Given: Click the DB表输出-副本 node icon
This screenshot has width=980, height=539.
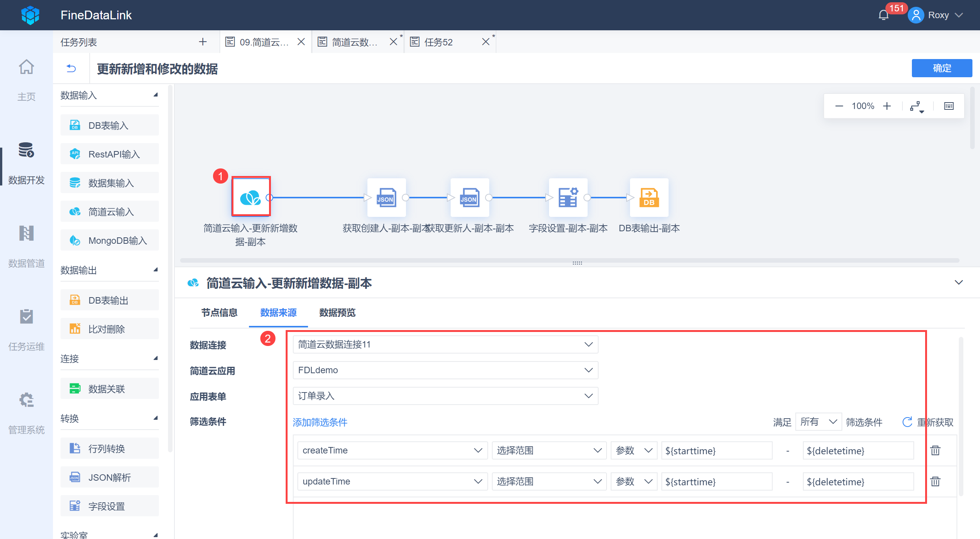Looking at the screenshot, I should pos(649,198).
